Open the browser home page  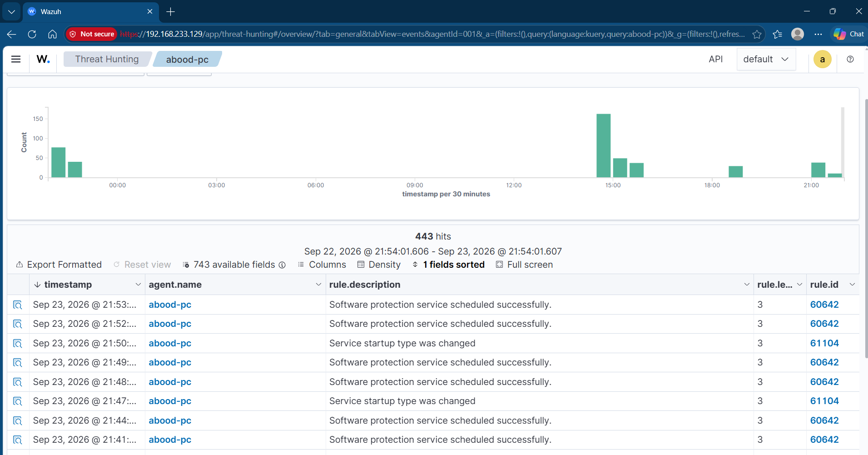[52, 34]
